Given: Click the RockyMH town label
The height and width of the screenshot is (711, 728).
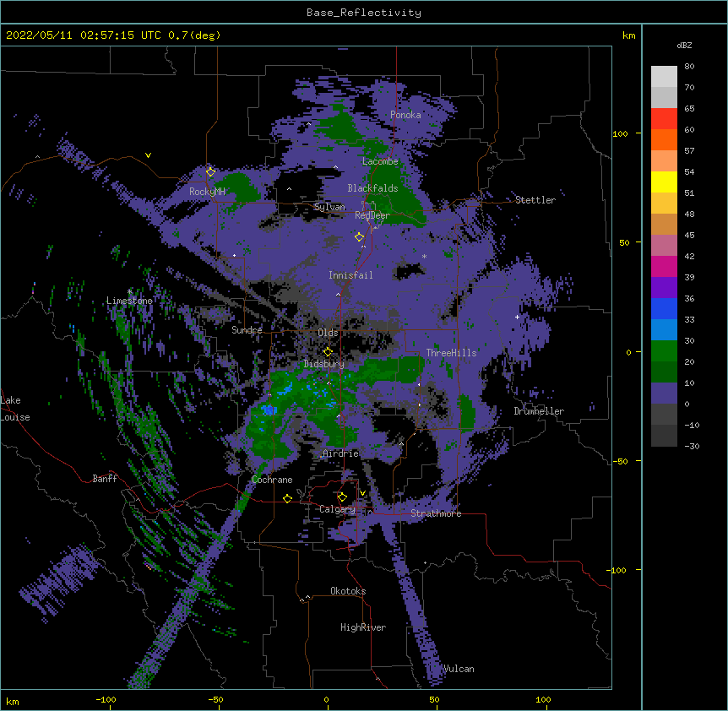Looking at the screenshot, I should [x=207, y=192].
